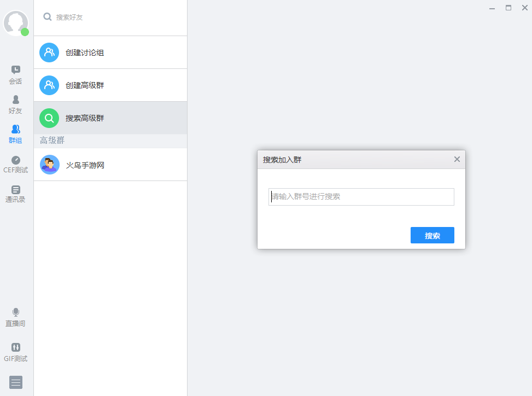Screen dimensions: 532x396
Task: Switch to the 好友 friends tab
Action: click(16, 104)
